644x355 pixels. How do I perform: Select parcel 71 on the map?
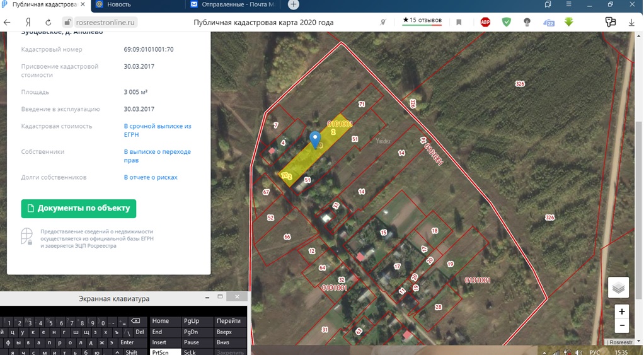(x=362, y=105)
